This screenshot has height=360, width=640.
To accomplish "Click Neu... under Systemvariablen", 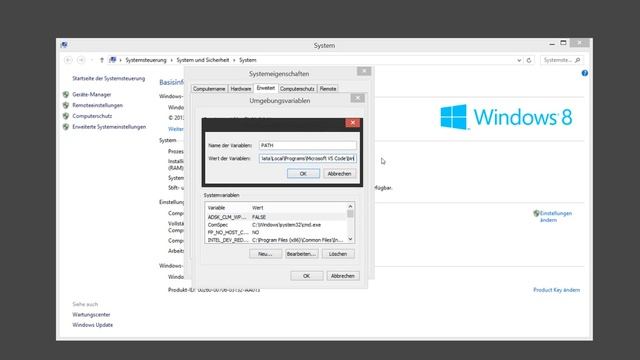I will click(x=265, y=254).
